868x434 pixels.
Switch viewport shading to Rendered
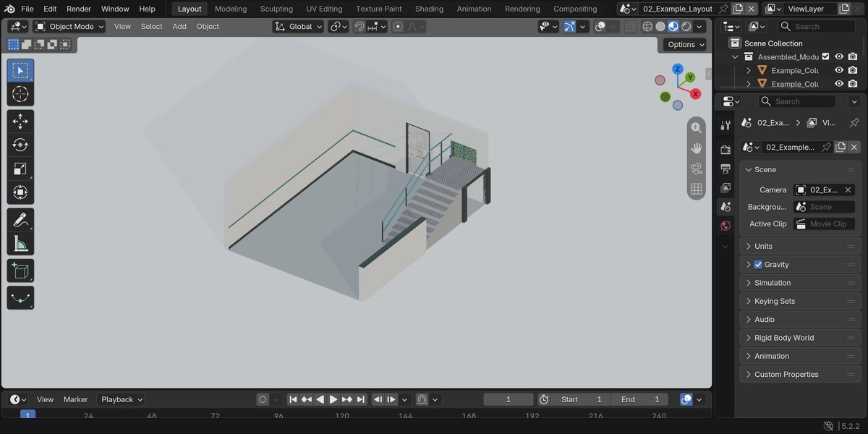(686, 26)
